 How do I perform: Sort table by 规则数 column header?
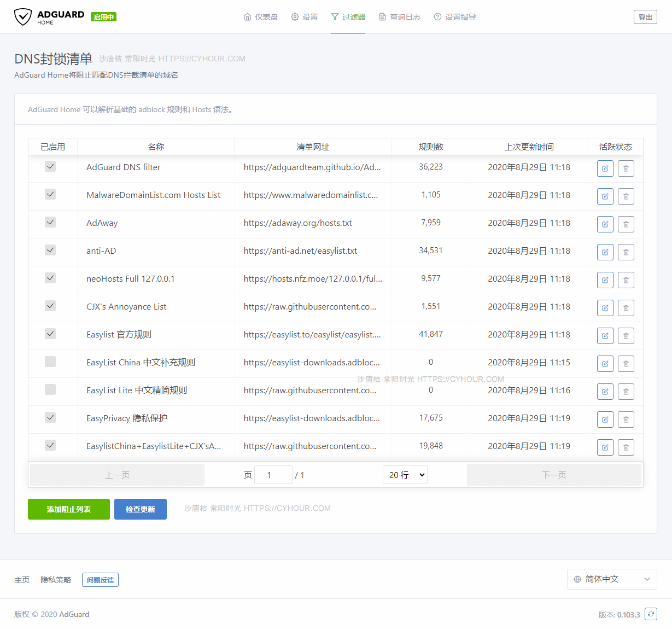(x=431, y=147)
